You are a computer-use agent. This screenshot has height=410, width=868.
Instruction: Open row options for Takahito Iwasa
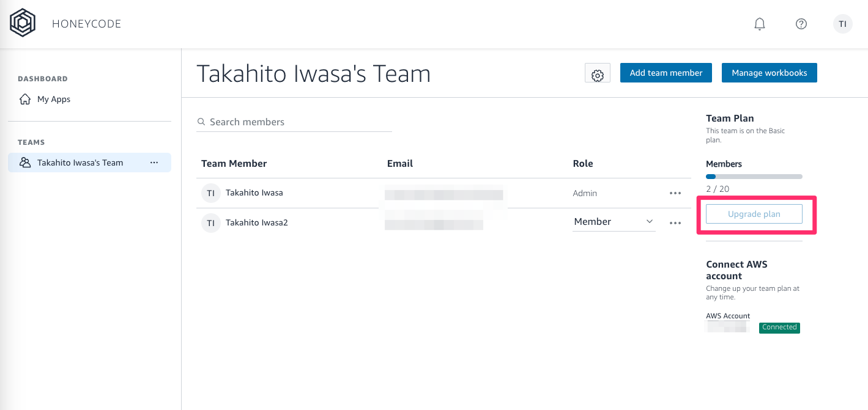[x=675, y=193]
